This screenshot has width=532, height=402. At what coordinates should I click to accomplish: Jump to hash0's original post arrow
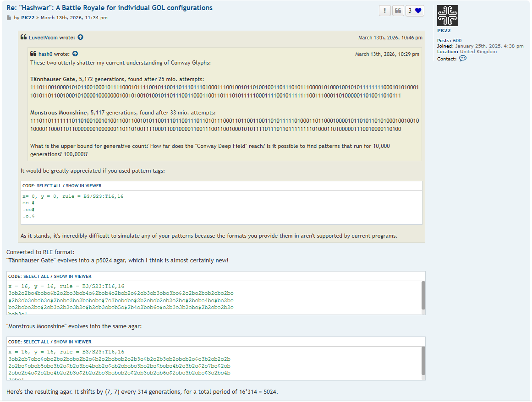pos(75,54)
